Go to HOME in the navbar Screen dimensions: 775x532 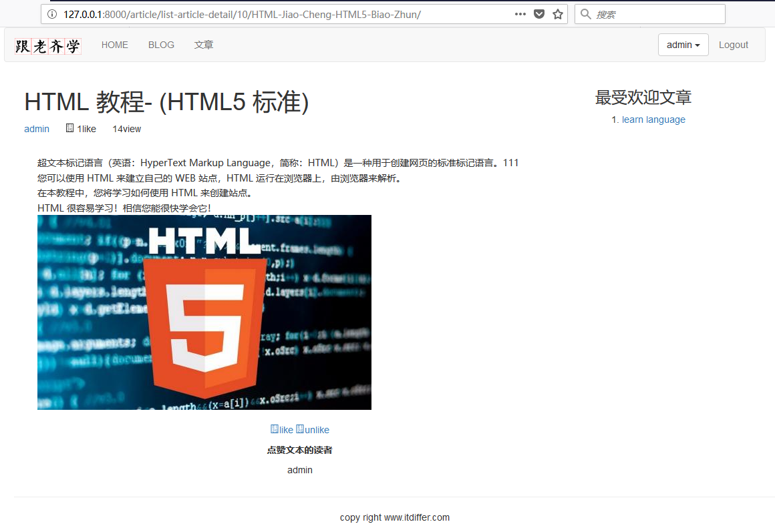click(x=115, y=45)
